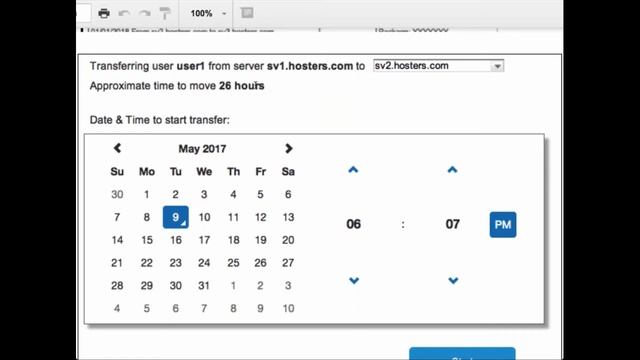Go to previous month in calendar
Image resolution: width=640 pixels, height=360 pixels.
118,148
